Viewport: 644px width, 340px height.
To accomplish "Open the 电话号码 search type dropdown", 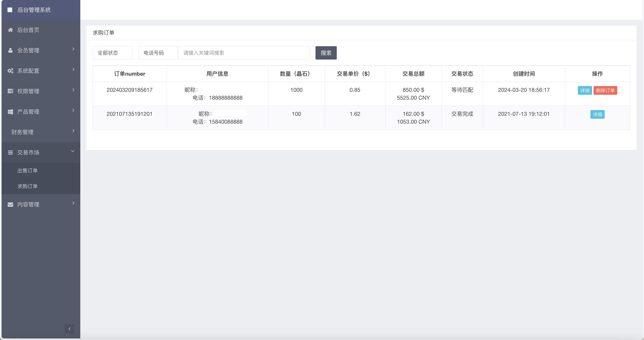I will click(158, 53).
